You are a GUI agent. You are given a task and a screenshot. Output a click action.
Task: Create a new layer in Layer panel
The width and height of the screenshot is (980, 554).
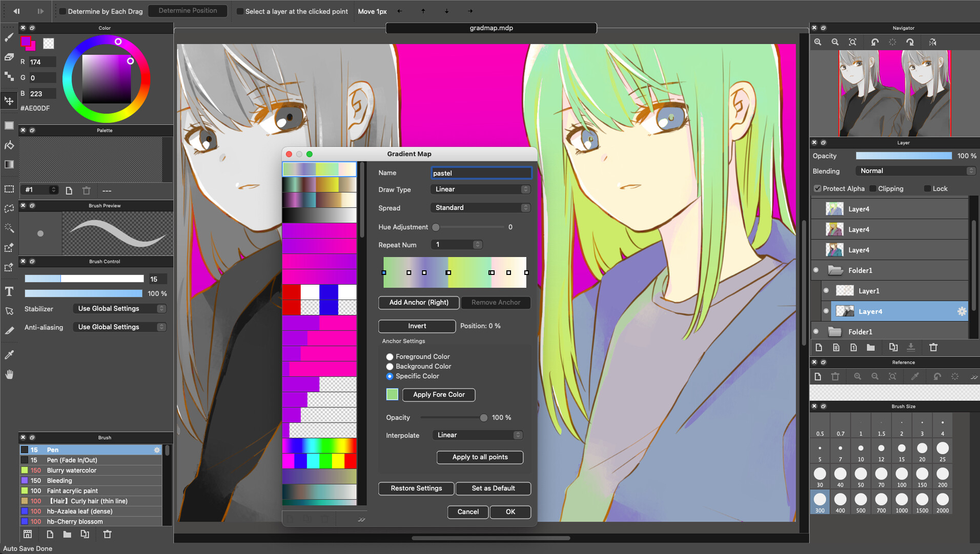click(819, 347)
